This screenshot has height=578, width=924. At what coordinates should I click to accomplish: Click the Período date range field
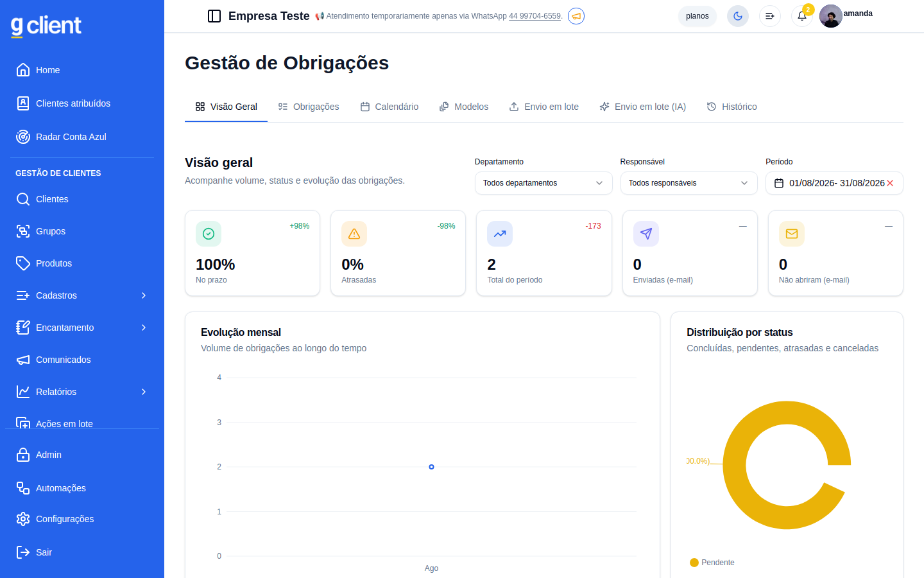pyautogui.click(x=834, y=183)
